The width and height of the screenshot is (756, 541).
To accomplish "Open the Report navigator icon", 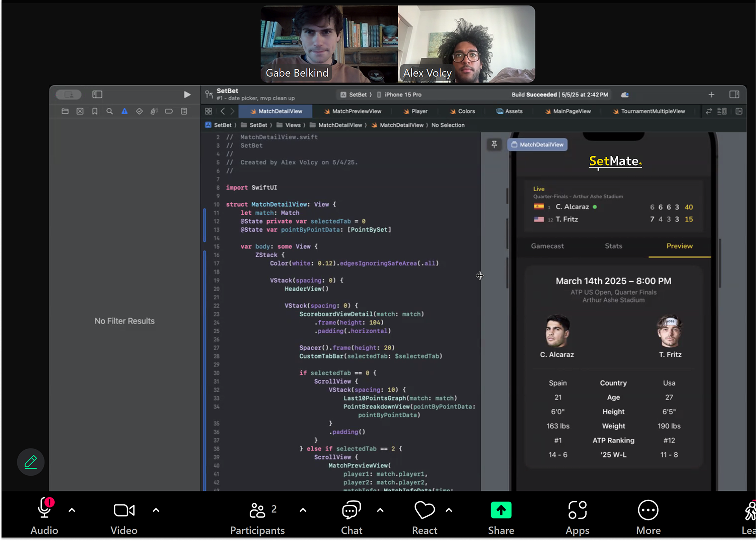I will coord(184,111).
